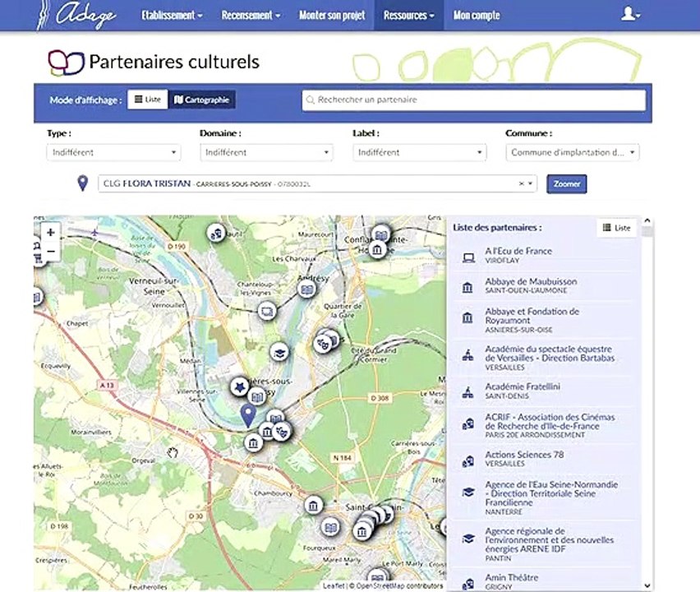Select the blue location pin on the map
700x592 pixels.
(x=248, y=415)
